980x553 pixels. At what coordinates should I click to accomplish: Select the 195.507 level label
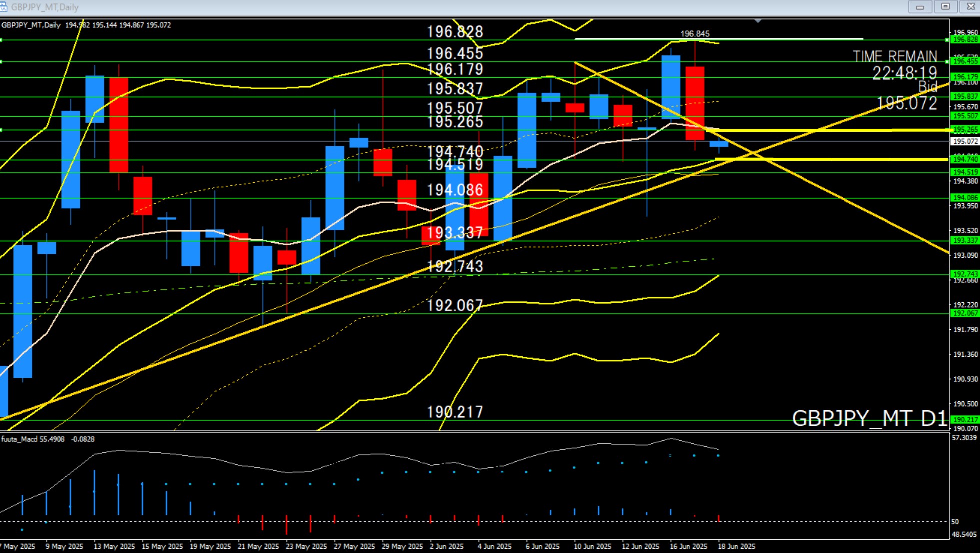(x=455, y=108)
